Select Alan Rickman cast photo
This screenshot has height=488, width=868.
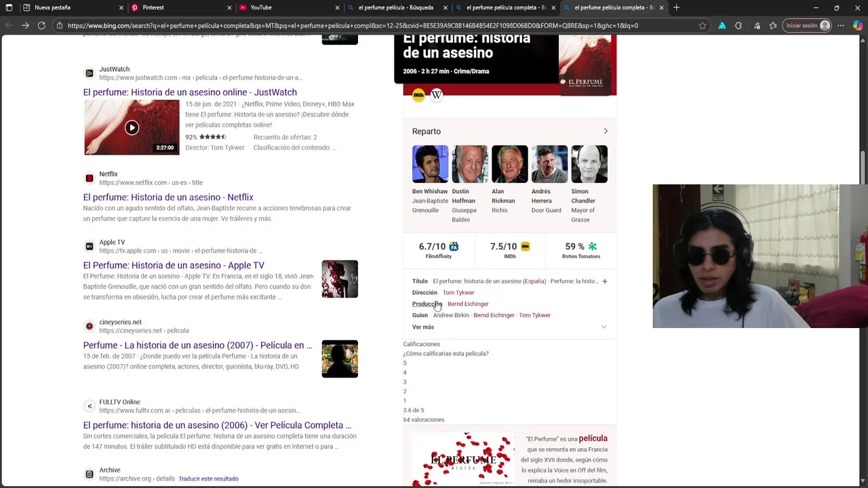pos(510,164)
